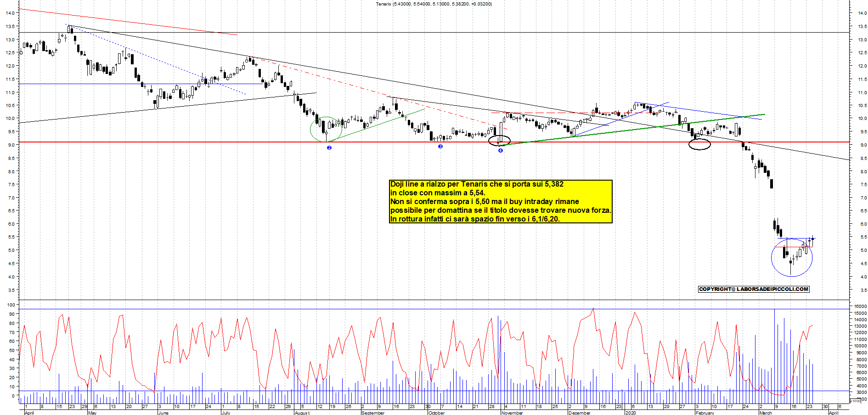
Task: Select the 'June' label on the time axis
Action: [163, 413]
